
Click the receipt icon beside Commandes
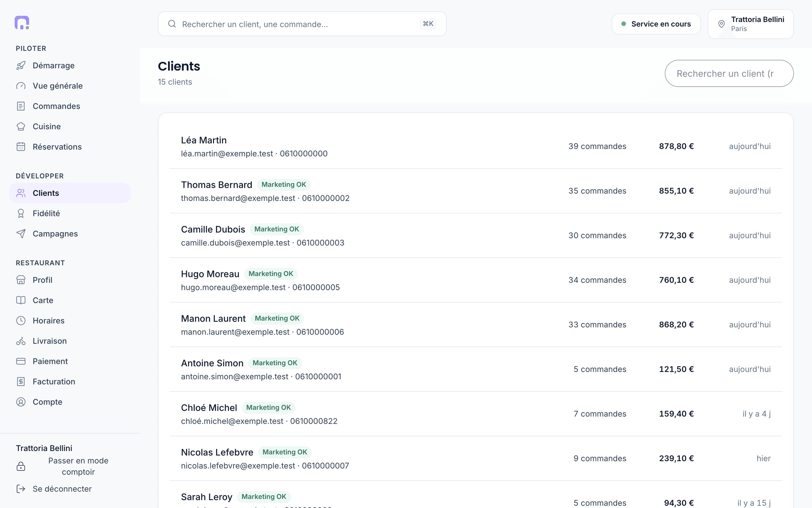coord(21,106)
